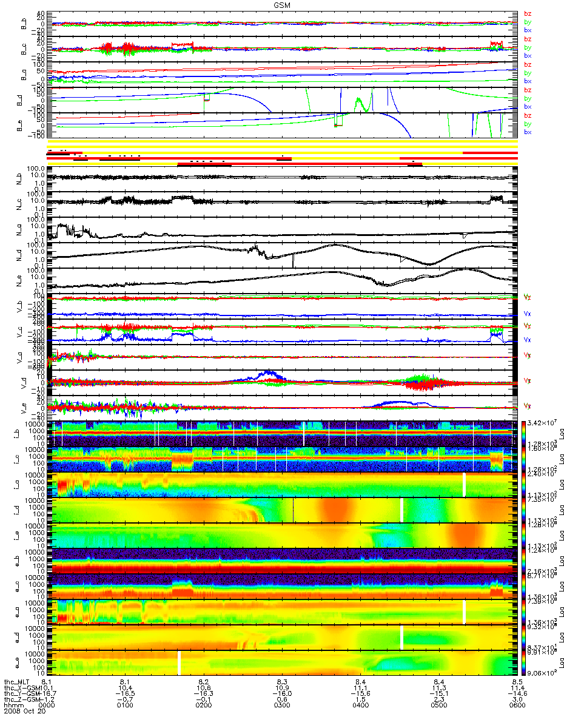Select the bz legend label in B_b panel
This screenshot has height=728, width=564.
528,13
